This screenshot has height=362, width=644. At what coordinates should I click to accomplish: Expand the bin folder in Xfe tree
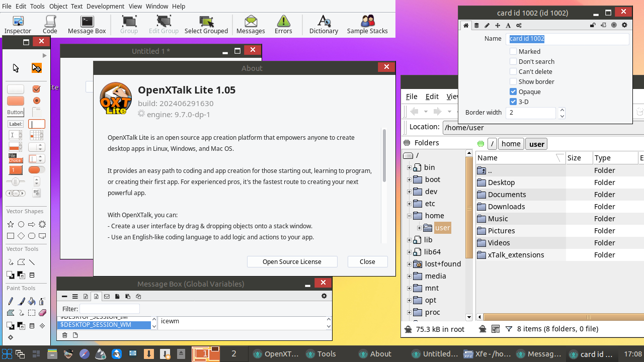409,167
